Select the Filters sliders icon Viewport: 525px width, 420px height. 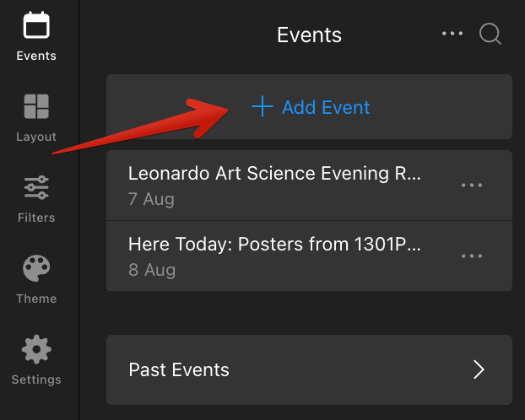pyautogui.click(x=36, y=187)
